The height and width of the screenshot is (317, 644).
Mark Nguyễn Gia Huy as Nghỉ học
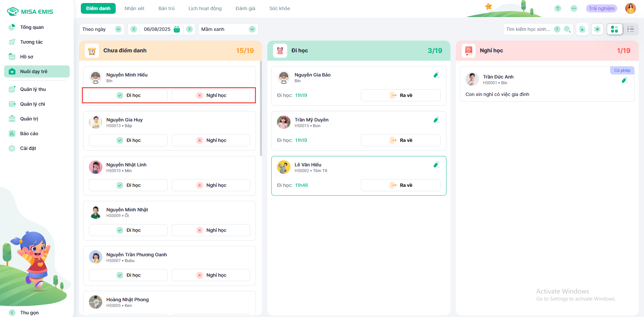tap(211, 140)
